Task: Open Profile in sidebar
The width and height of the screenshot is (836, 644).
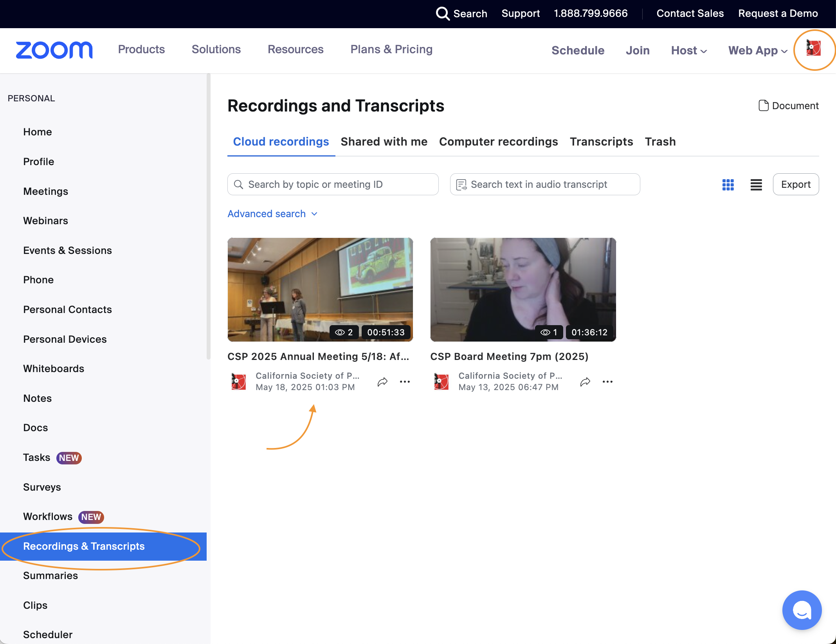Action: pyautogui.click(x=39, y=162)
